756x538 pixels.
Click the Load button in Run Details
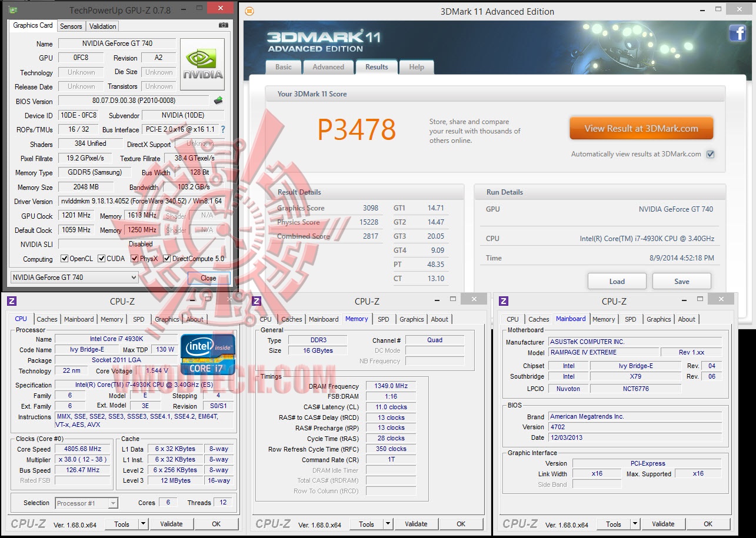point(617,281)
